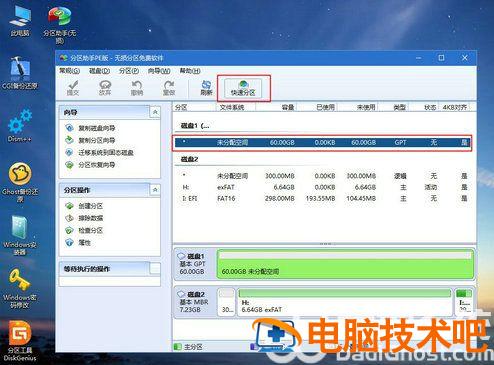Open the CGI备份还原 desktop icon

click(20, 73)
